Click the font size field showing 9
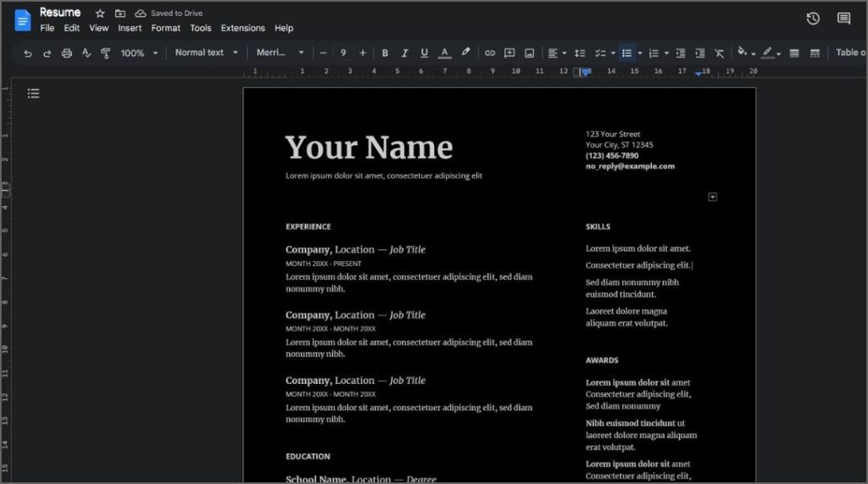The image size is (868, 484). tap(343, 53)
